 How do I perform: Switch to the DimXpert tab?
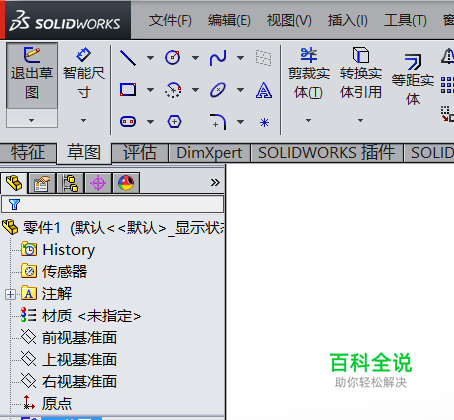209,153
